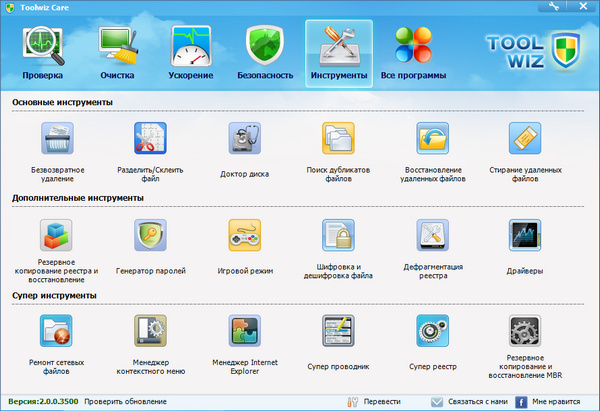600x411 pixels.
Task: Launch Дефрагментация реестра tool
Action: click(432, 237)
